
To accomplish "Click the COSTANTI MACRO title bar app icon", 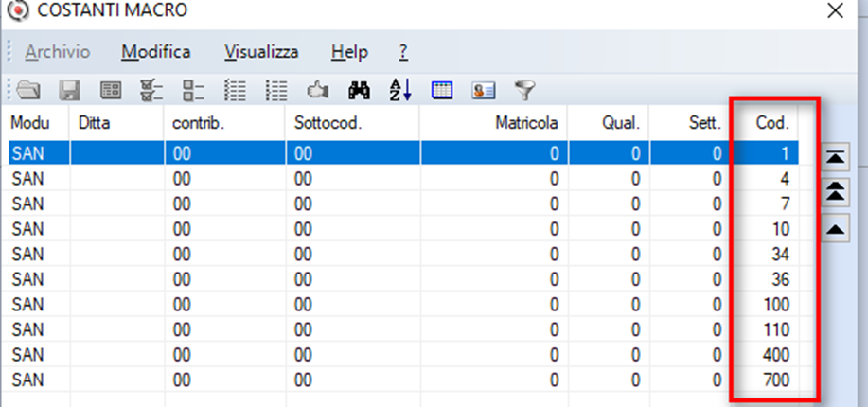I will [18, 9].
